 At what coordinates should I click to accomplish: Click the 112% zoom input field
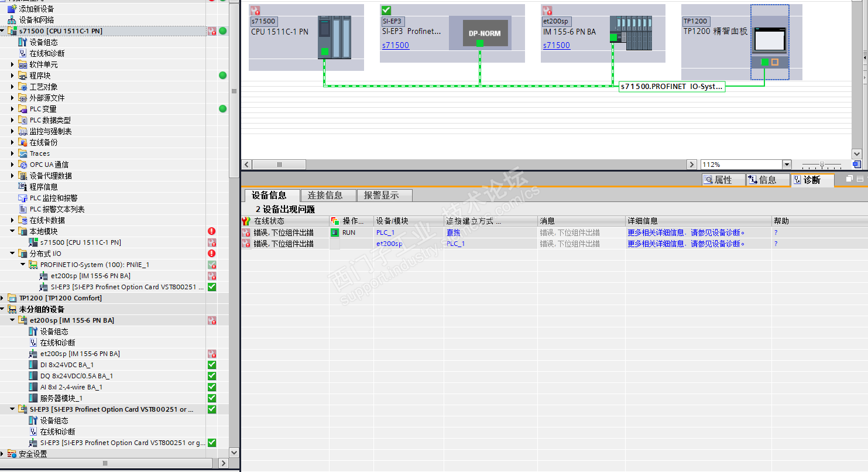point(742,165)
